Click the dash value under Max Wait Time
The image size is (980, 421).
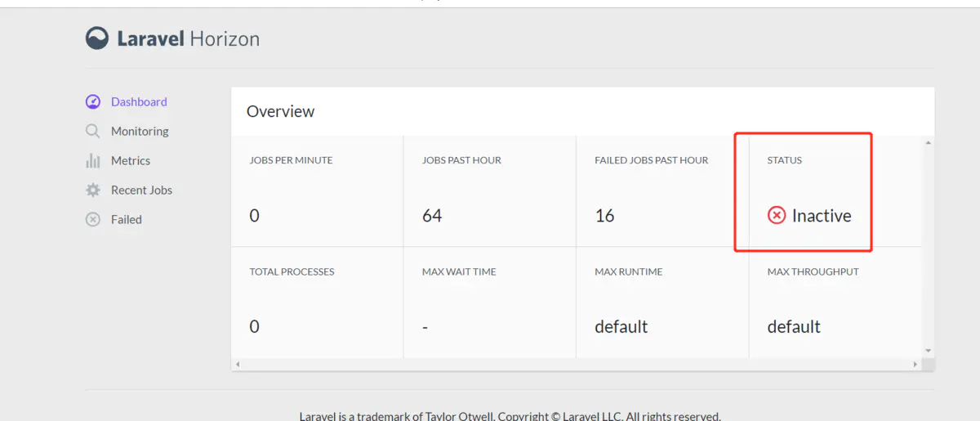(x=425, y=327)
